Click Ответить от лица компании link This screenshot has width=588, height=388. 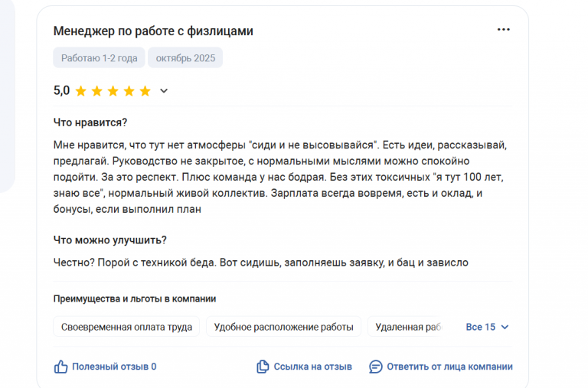pyautogui.click(x=449, y=367)
